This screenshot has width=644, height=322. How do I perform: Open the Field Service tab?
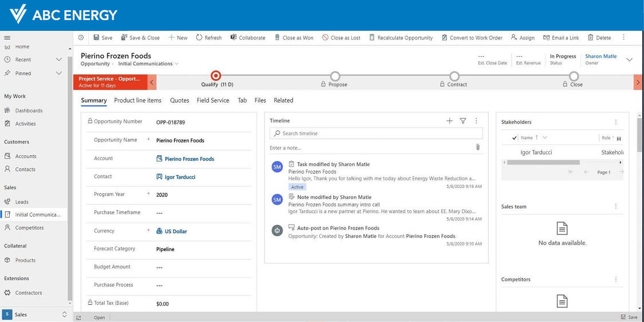tap(213, 100)
